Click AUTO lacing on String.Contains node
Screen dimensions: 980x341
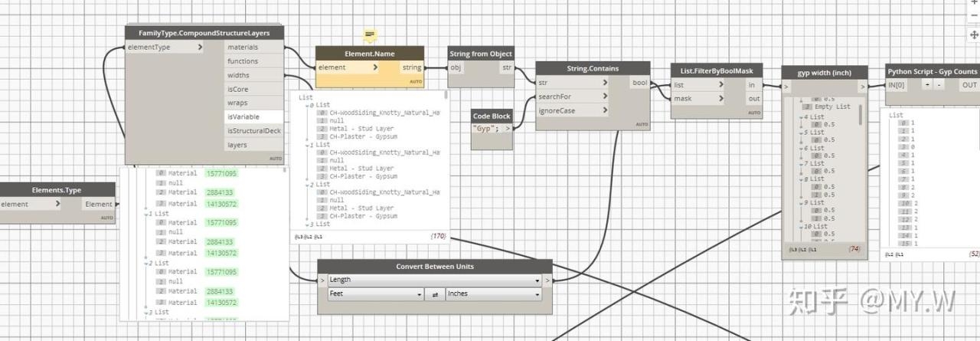click(x=642, y=124)
